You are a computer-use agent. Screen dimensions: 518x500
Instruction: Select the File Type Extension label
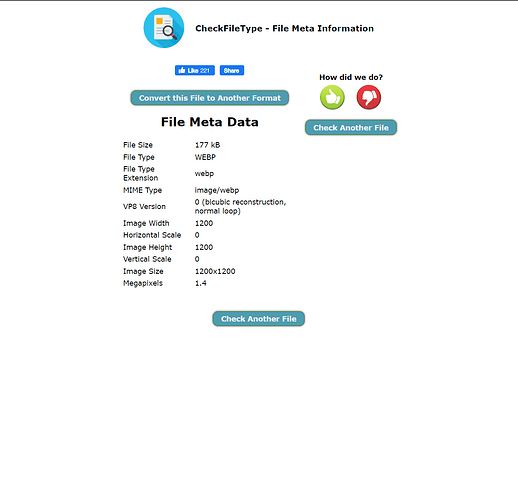click(140, 174)
